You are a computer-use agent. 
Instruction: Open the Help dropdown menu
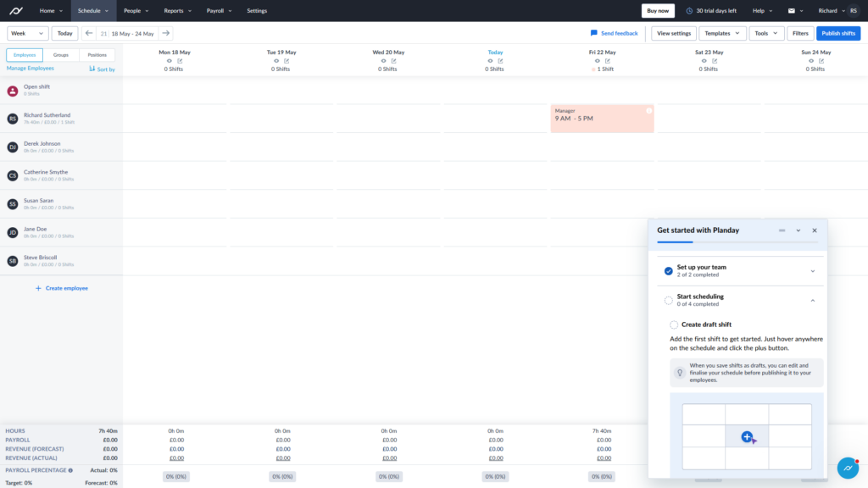(x=762, y=10)
